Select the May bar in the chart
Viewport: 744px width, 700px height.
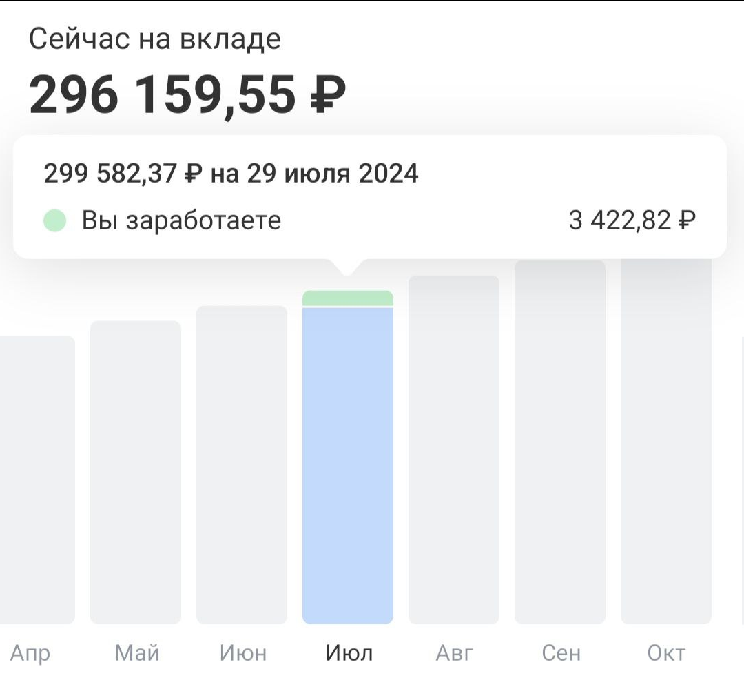click(136, 472)
